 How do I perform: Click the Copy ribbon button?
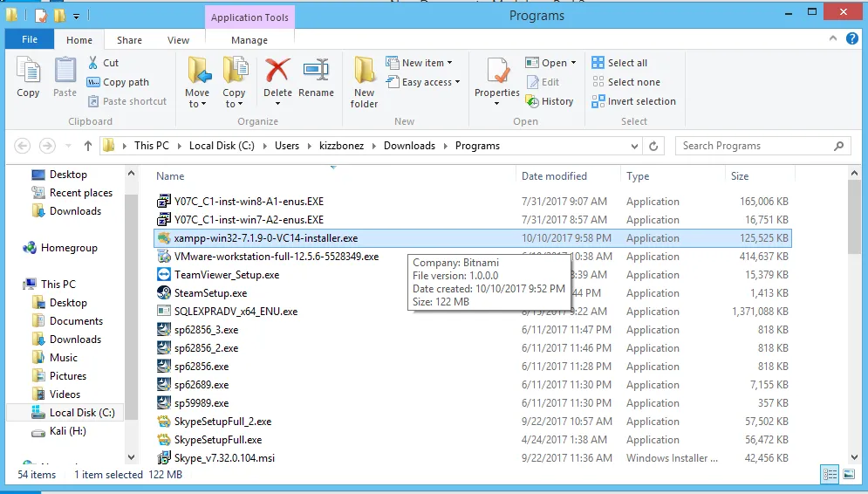[28, 78]
